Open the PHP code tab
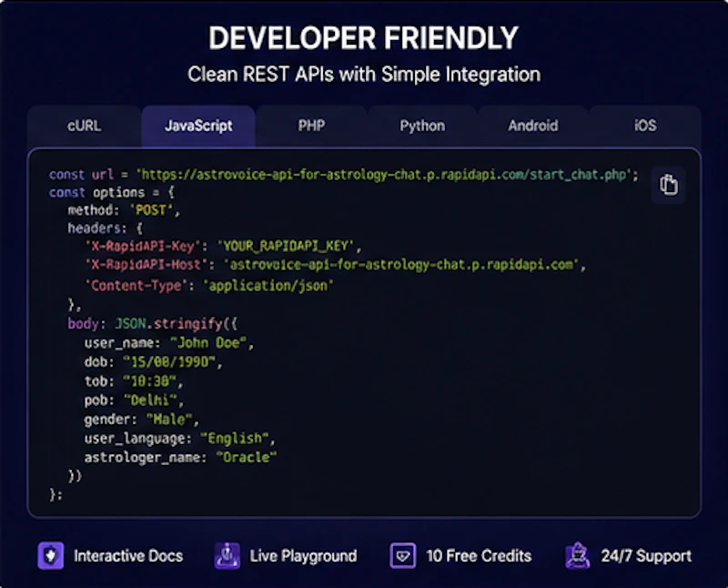Viewport: 728px width, 588px height. tap(311, 126)
